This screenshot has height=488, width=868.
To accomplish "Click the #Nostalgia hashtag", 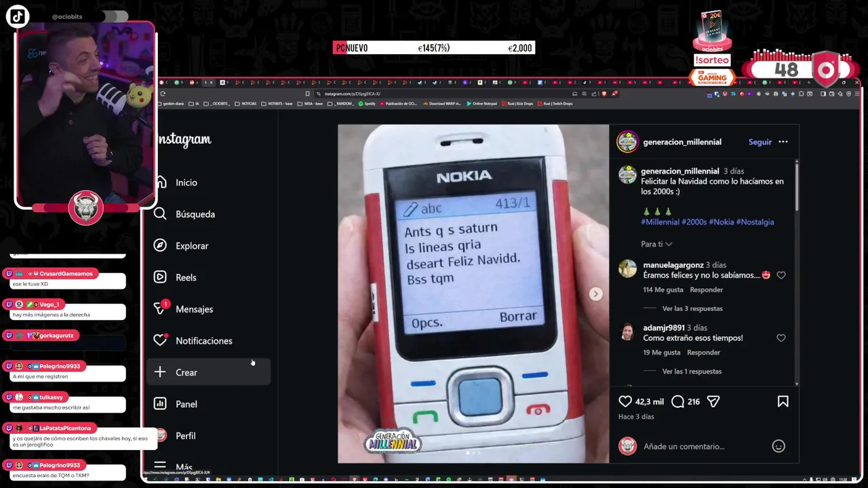I will coord(755,222).
